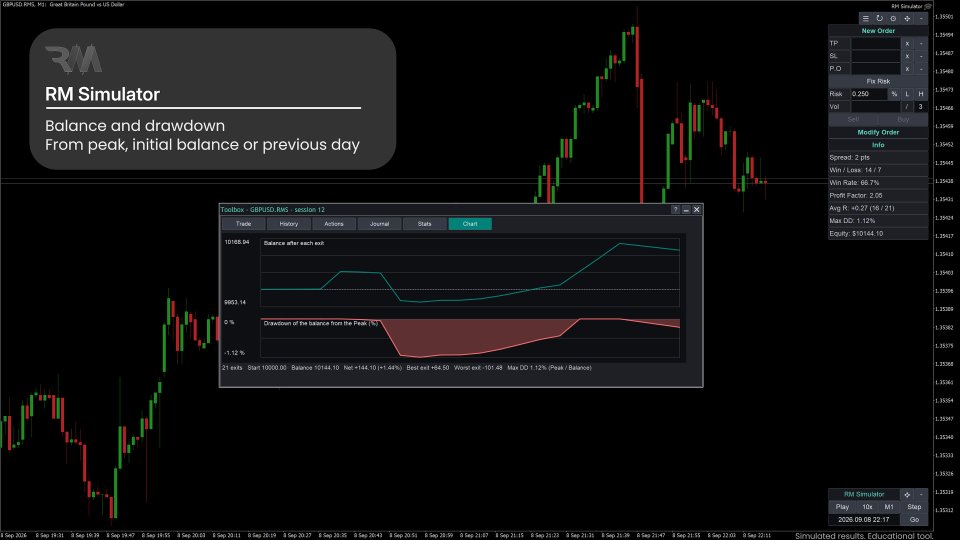Viewport: 960px width, 540px height.
Task: Click the slash button in Vol row
Action: point(907,107)
